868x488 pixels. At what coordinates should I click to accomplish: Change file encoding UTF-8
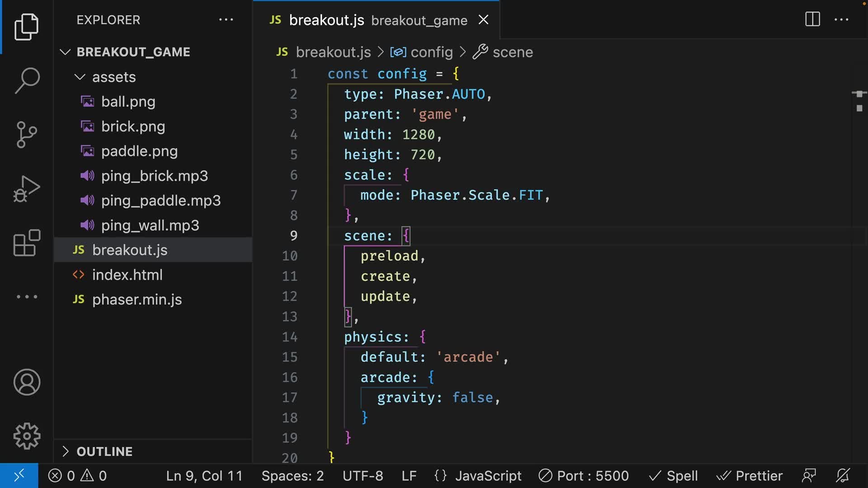point(363,476)
